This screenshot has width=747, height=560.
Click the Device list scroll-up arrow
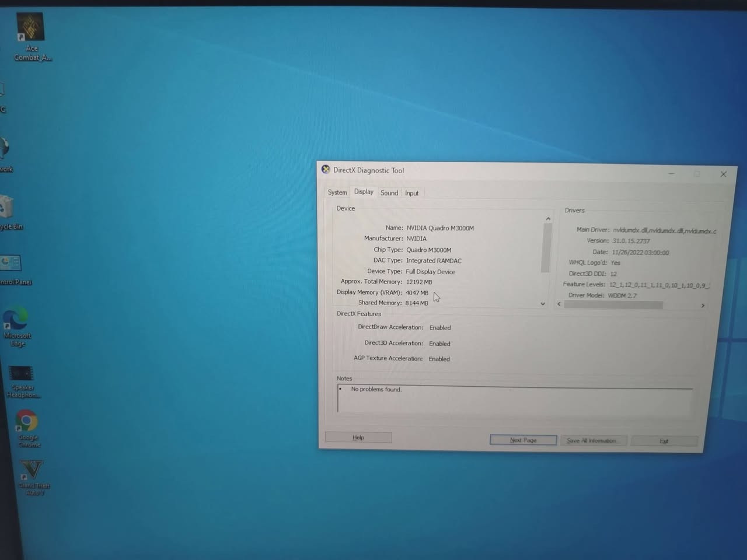(548, 219)
